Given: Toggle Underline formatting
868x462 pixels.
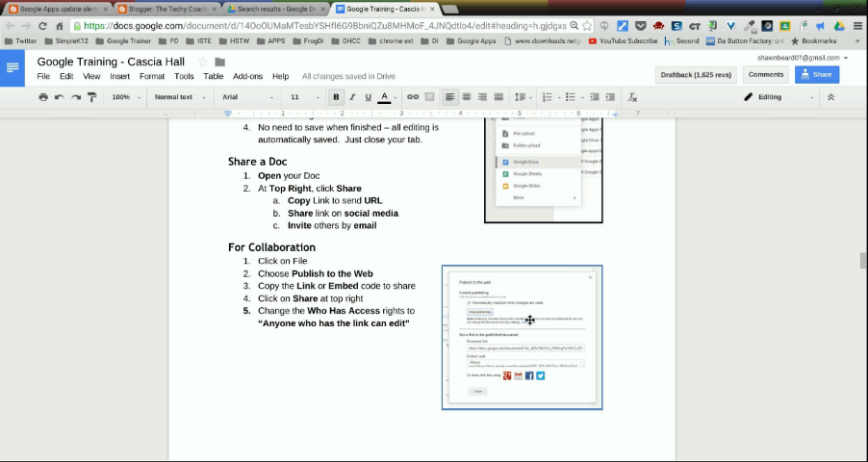Looking at the screenshot, I should pyautogui.click(x=368, y=97).
